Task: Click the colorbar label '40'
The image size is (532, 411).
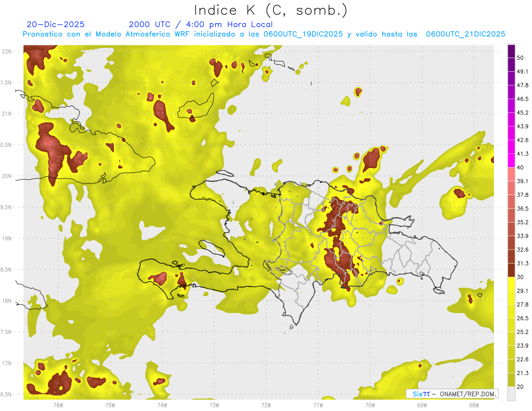Action: coord(520,168)
